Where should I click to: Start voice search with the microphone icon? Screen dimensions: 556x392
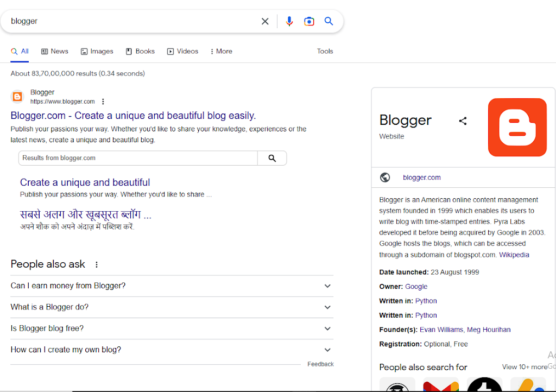point(289,21)
